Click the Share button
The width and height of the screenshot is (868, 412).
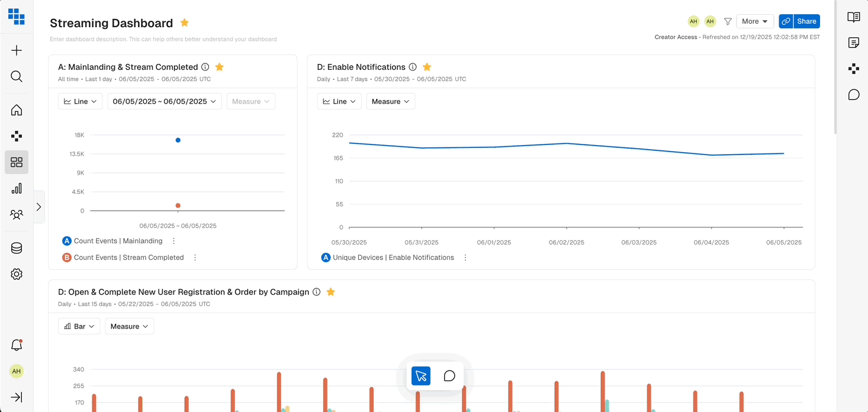point(806,21)
